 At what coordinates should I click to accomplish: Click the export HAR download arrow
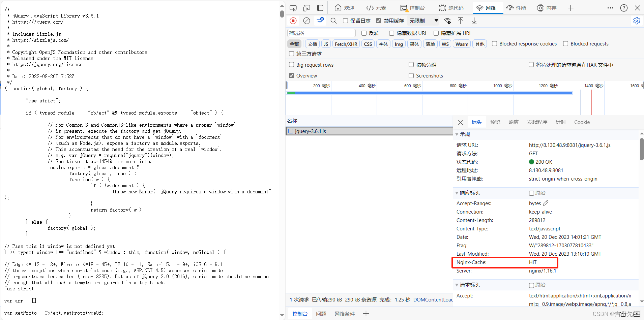(474, 21)
